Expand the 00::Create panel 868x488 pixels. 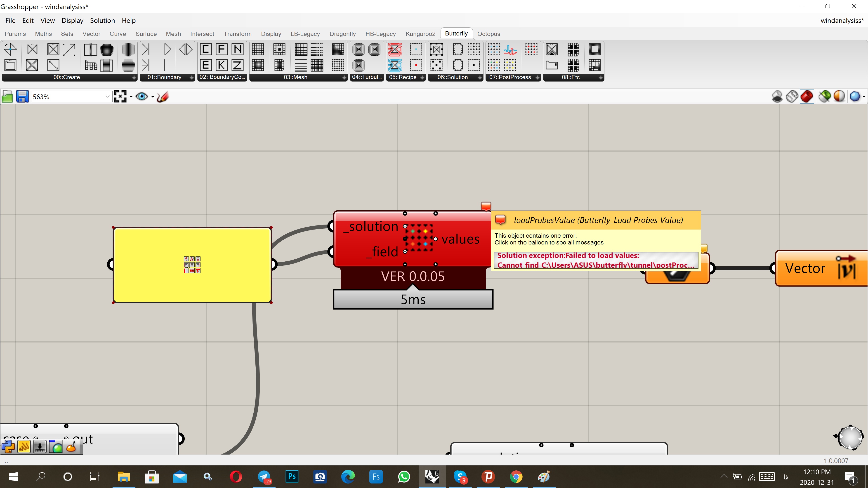coord(134,77)
